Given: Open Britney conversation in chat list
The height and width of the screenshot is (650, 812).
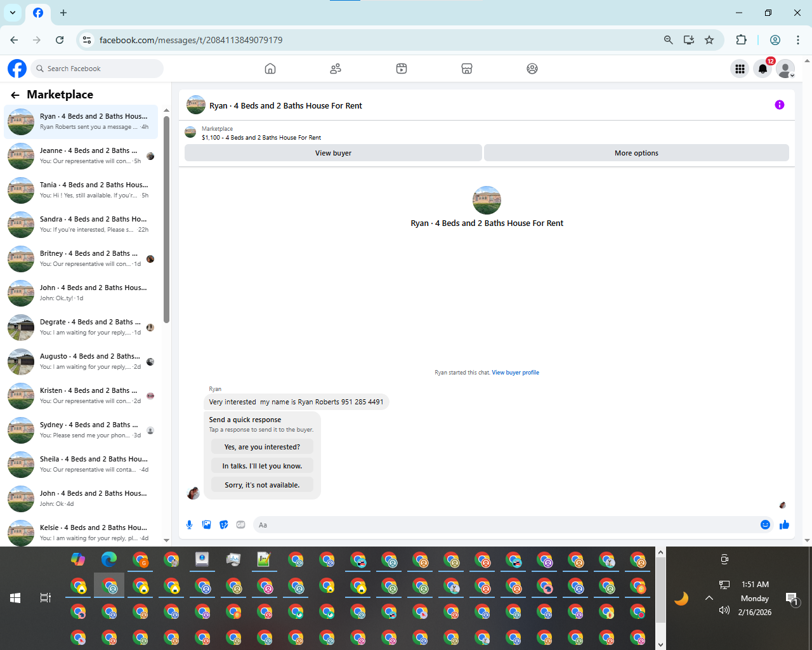Looking at the screenshot, I should coord(81,258).
